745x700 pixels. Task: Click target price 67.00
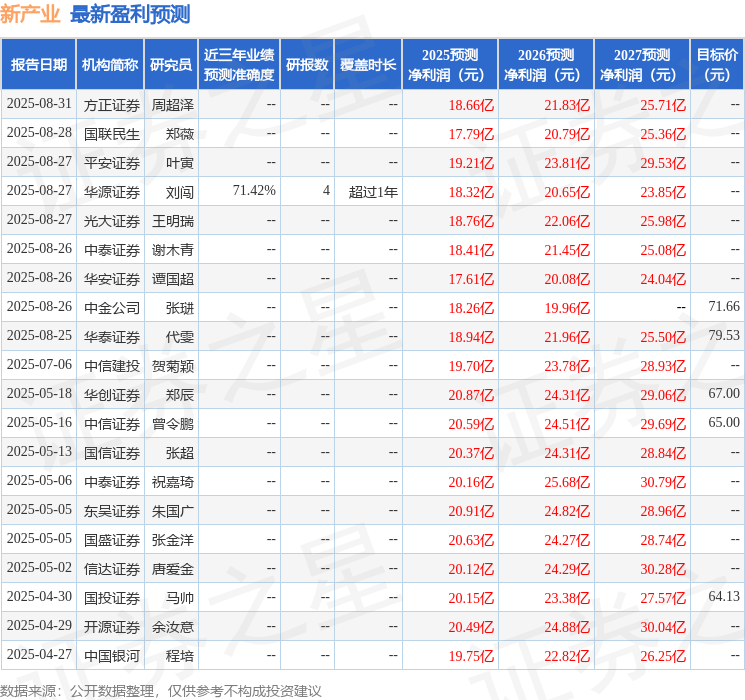click(724, 393)
